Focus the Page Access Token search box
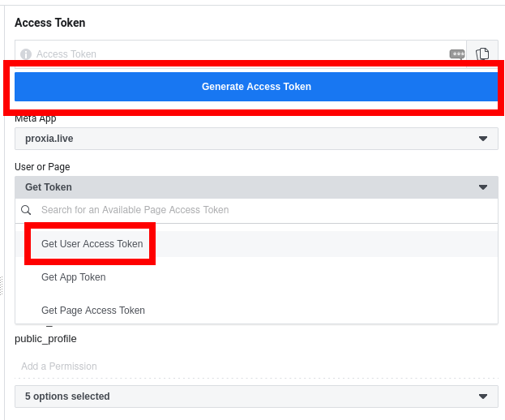The width and height of the screenshot is (505, 420). (259, 210)
